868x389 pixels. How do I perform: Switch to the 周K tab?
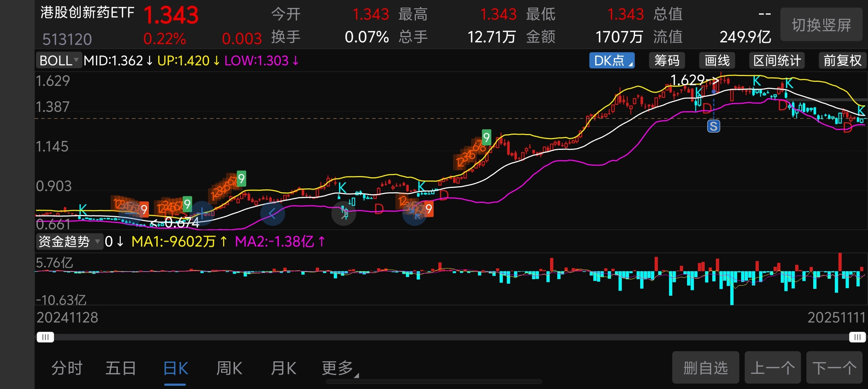(229, 368)
